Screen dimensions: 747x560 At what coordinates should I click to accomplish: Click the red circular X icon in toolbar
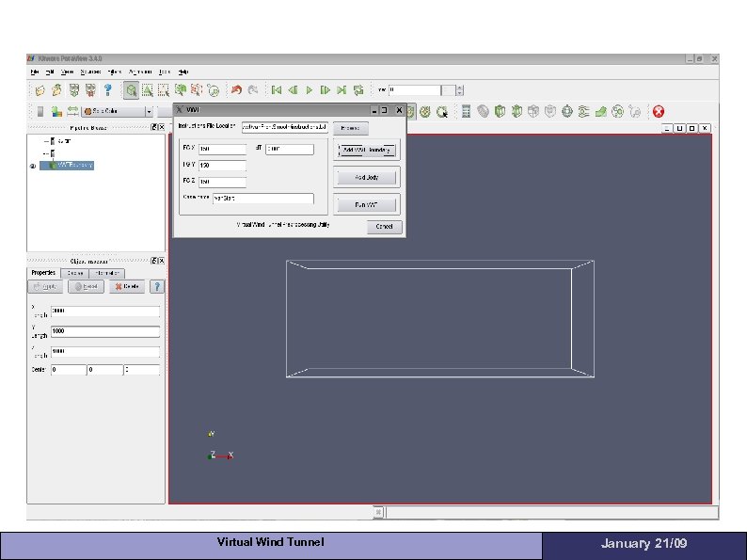pyautogui.click(x=659, y=111)
